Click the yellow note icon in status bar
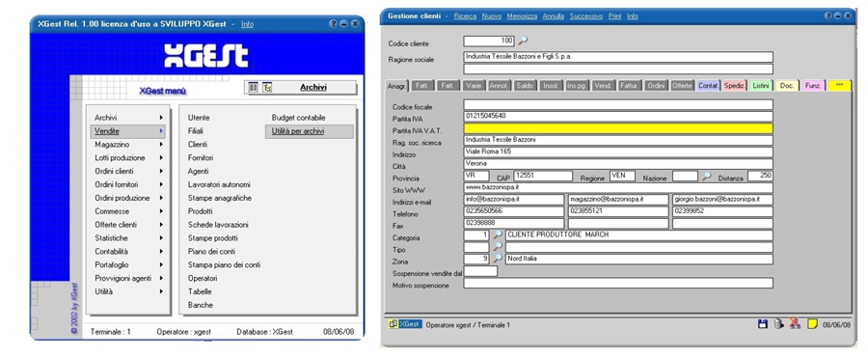868x357 pixels. tap(812, 324)
